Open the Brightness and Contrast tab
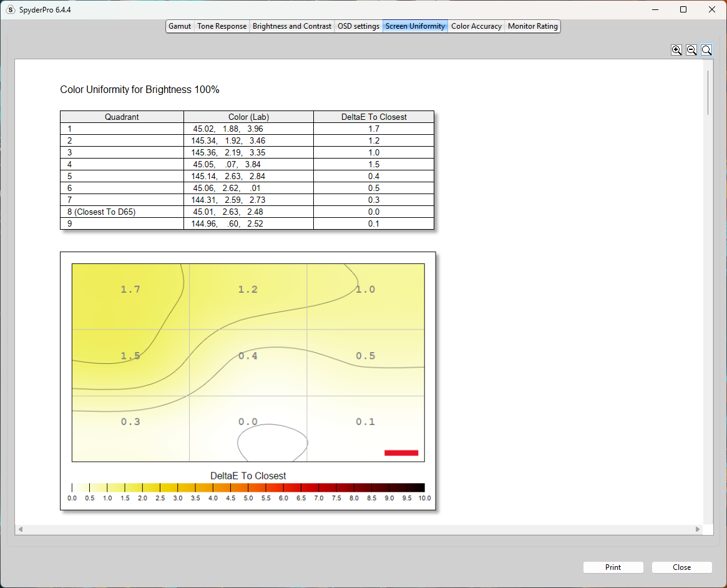This screenshot has width=727, height=588. [291, 26]
